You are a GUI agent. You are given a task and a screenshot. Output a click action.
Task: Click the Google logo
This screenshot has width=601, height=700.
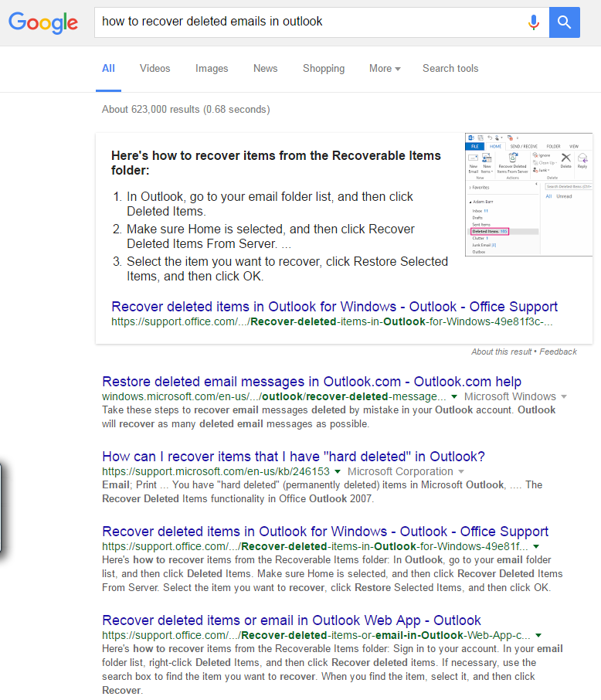click(43, 22)
